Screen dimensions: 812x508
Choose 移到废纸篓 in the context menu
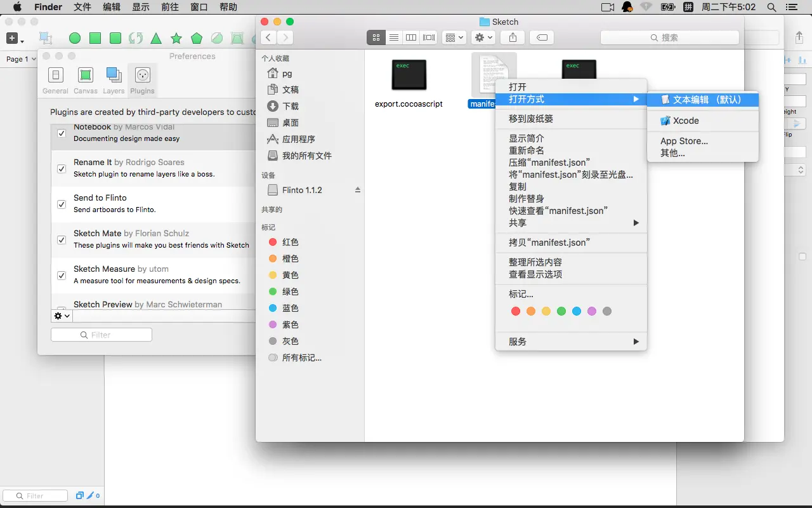pyautogui.click(x=570, y=119)
